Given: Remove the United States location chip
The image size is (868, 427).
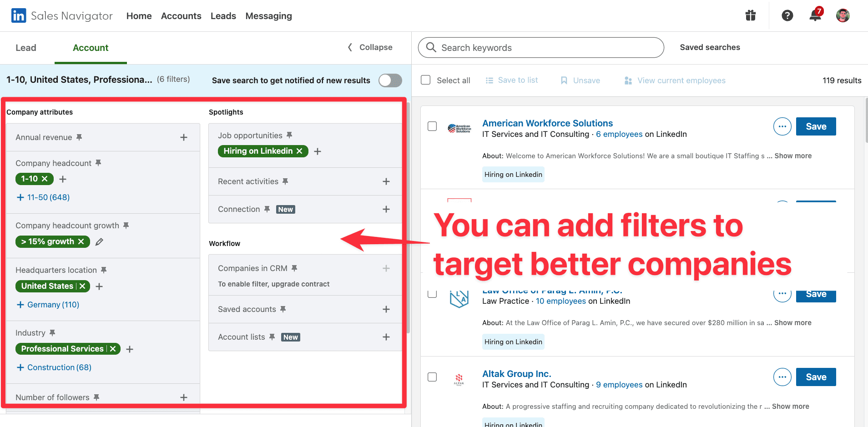Looking at the screenshot, I should (x=82, y=286).
